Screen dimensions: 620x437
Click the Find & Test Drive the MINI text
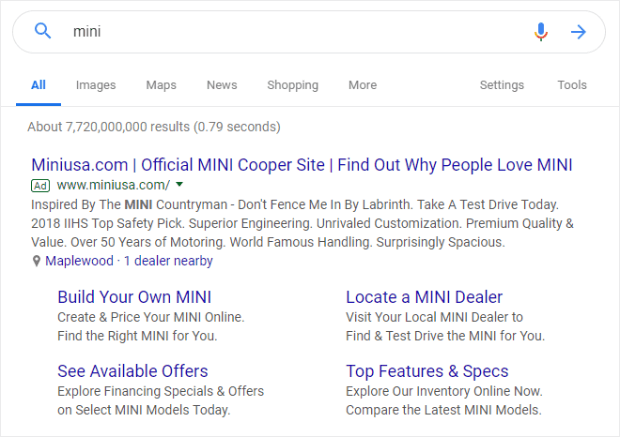445,336
